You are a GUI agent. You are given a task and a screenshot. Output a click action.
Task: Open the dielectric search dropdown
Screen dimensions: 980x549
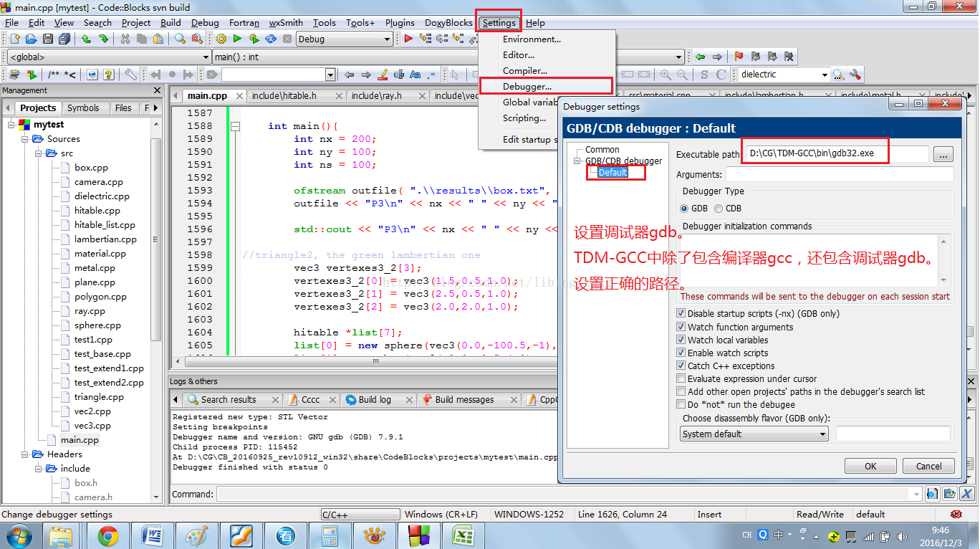pyautogui.click(x=824, y=75)
